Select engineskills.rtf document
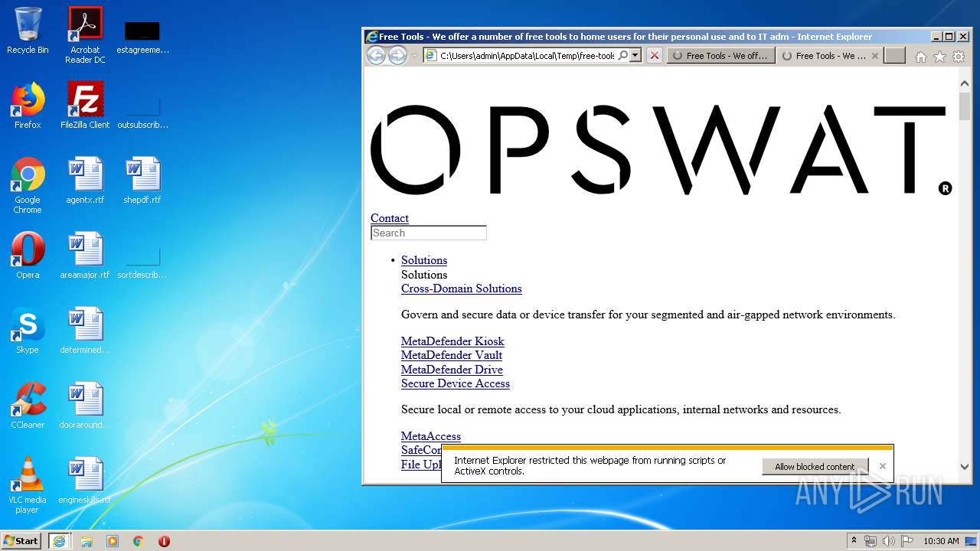980x551 pixels. pos(85,481)
